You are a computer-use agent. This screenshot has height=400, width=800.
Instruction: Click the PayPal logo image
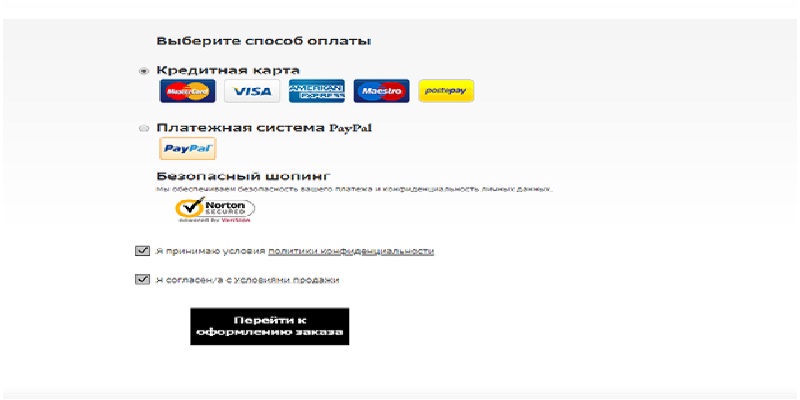(188, 148)
